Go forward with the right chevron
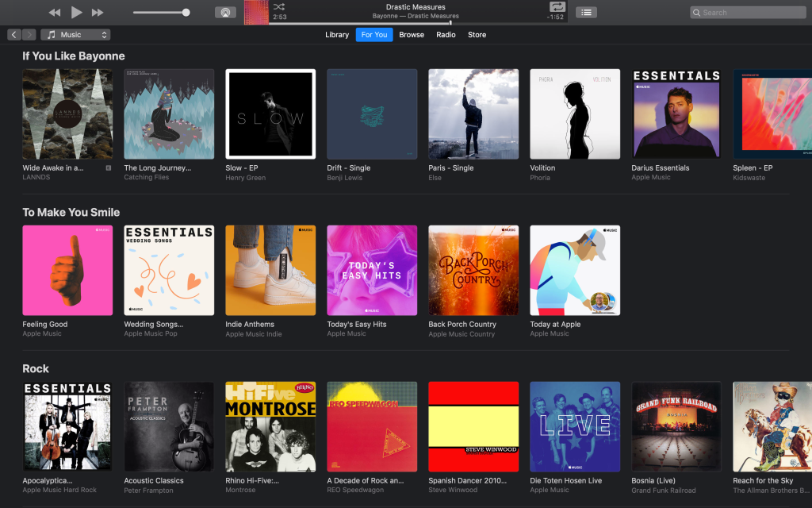The width and height of the screenshot is (812, 508). [x=29, y=35]
